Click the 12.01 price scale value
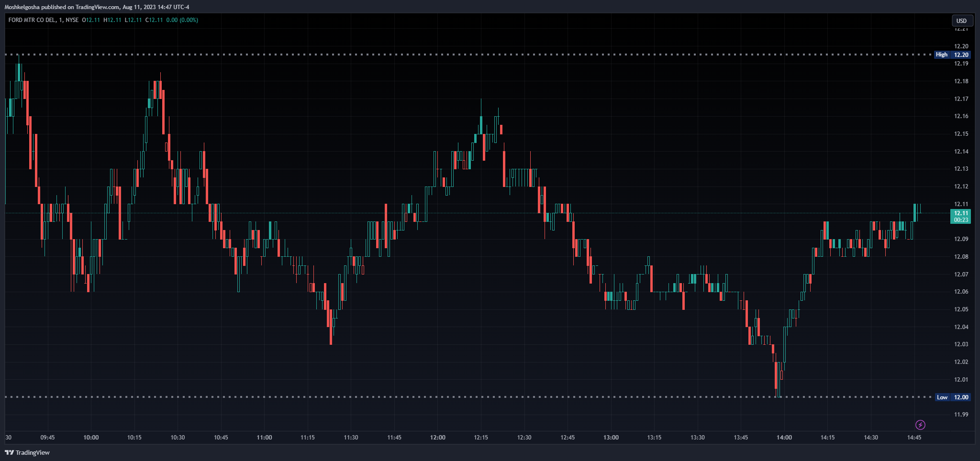 pos(961,380)
